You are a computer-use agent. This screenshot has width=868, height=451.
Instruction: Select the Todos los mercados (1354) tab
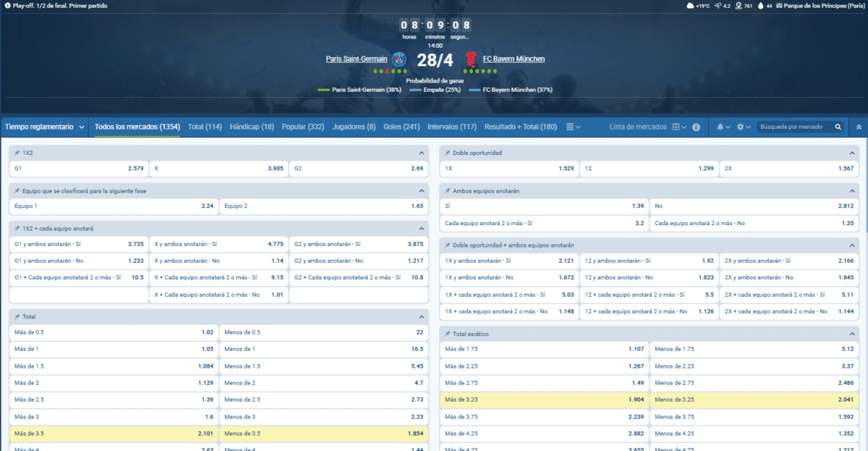tap(137, 127)
